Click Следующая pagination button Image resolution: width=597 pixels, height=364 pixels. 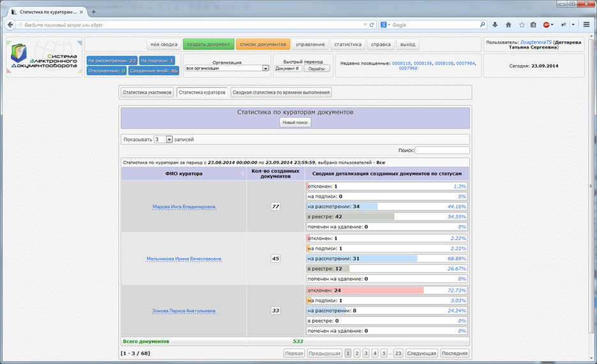coord(421,353)
